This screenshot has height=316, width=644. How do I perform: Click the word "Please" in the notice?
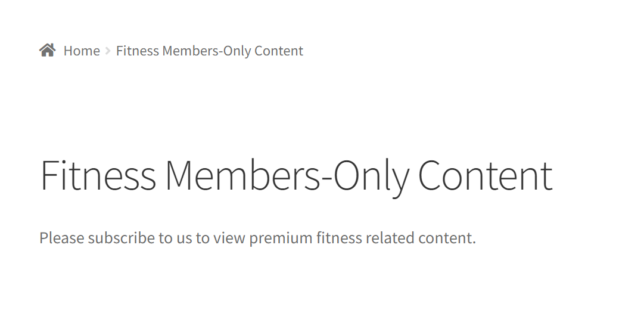tap(62, 238)
